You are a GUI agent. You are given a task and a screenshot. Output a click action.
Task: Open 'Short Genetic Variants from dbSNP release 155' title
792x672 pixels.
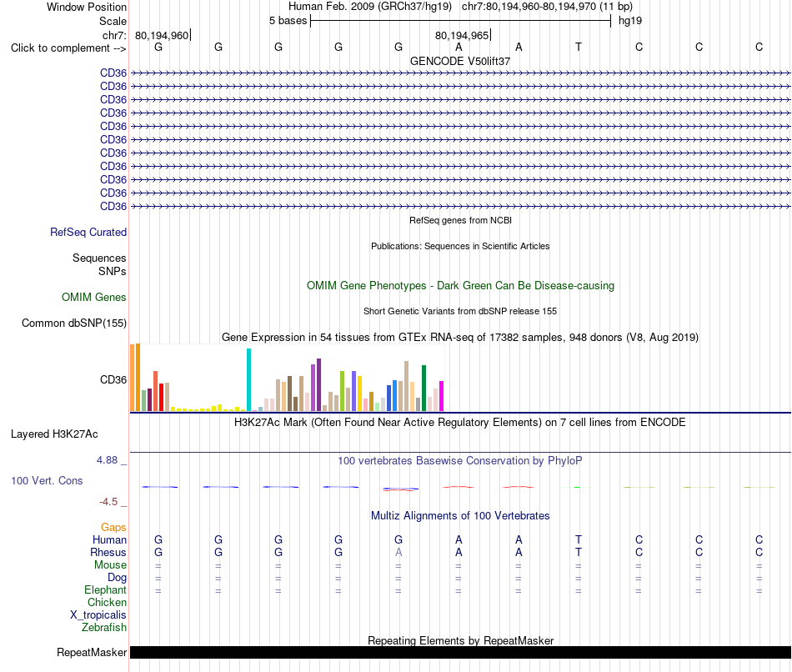(x=460, y=311)
